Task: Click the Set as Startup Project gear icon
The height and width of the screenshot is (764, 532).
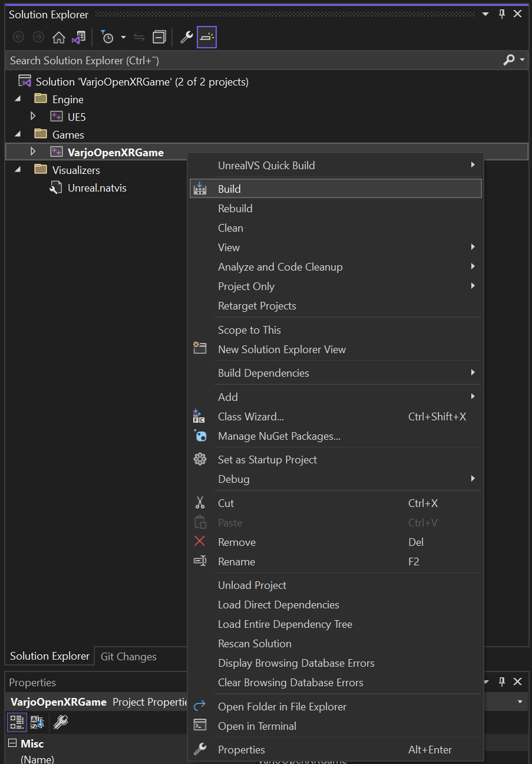Action: coord(200,459)
